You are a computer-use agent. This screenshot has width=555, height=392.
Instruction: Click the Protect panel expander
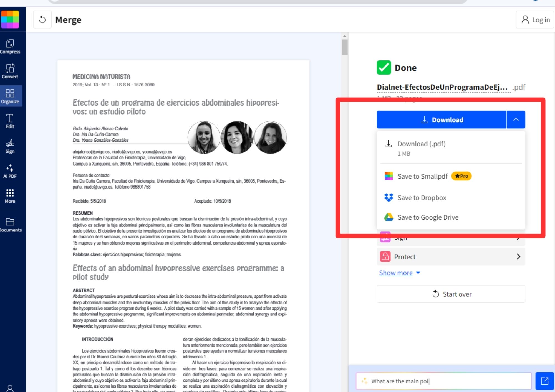point(518,256)
